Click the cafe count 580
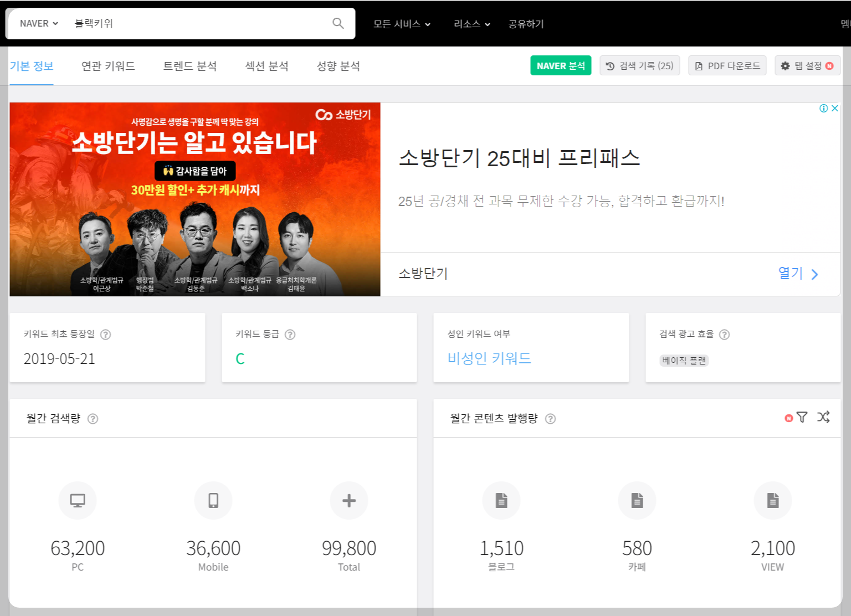Screen dimensions: 851x616 pyautogui.click(x=637, y=548)
